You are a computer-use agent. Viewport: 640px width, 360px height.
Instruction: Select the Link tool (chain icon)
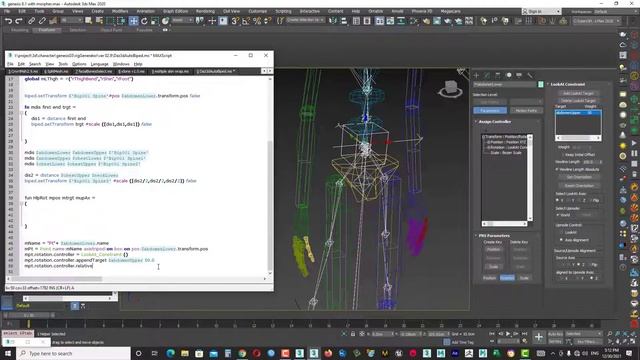coord(31,20)
